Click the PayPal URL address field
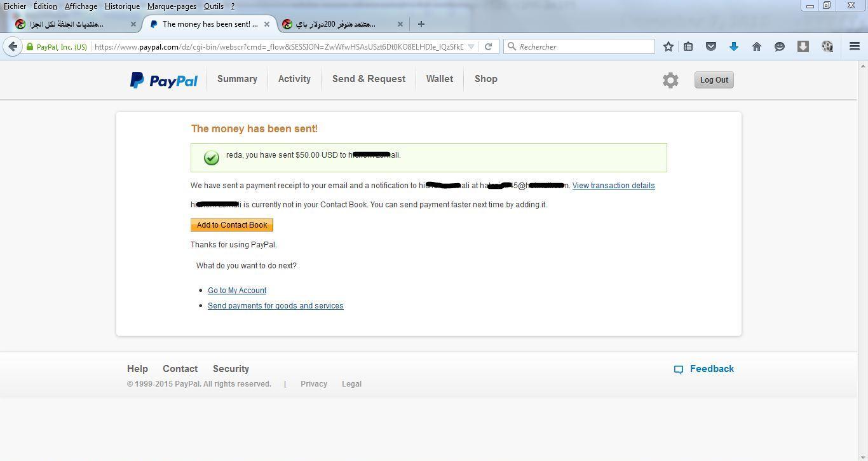The height and width of the screenshot is (461, 868). point(278,46)
